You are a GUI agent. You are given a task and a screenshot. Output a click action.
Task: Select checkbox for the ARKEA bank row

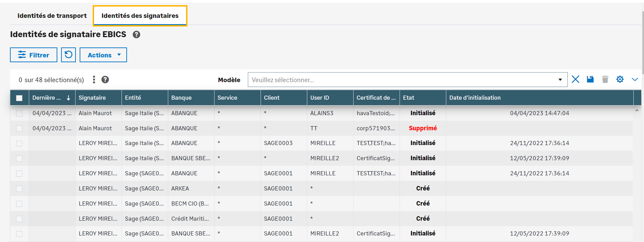[x=19, y=189]
